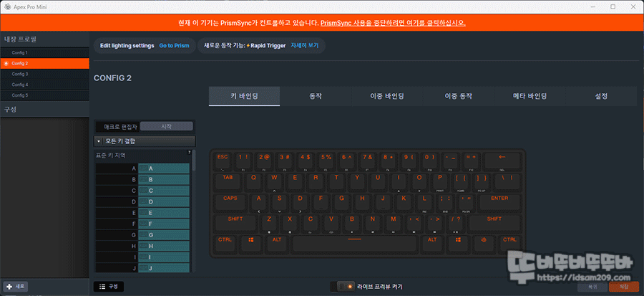
Task: Select the TAB key on keyboard
Action: pos(227,181)
